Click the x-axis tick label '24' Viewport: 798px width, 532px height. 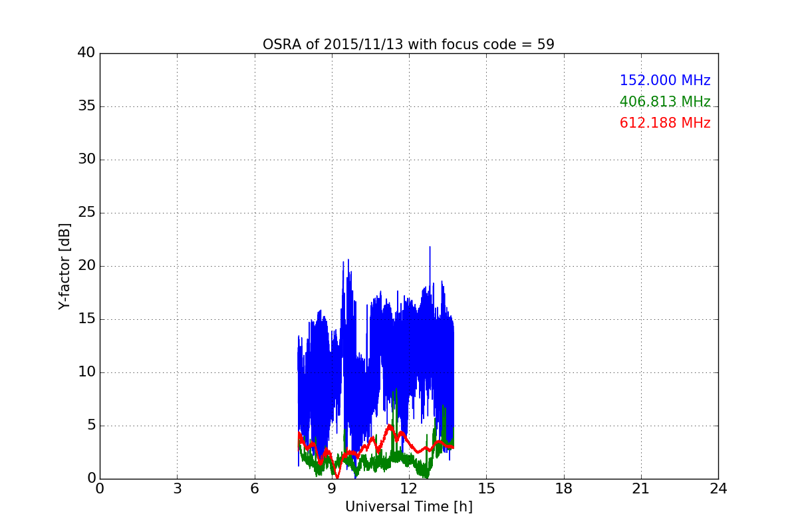718,489
